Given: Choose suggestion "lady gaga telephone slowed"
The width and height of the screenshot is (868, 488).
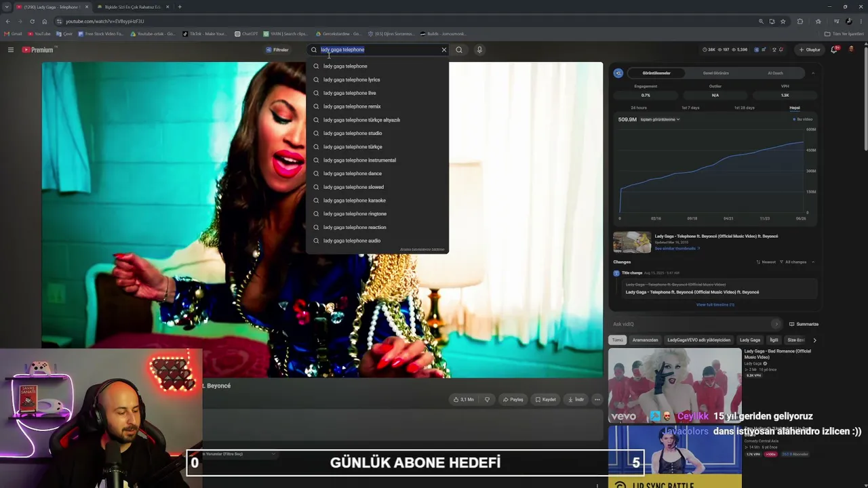Looking at the screenshot, I should point(377,187).
